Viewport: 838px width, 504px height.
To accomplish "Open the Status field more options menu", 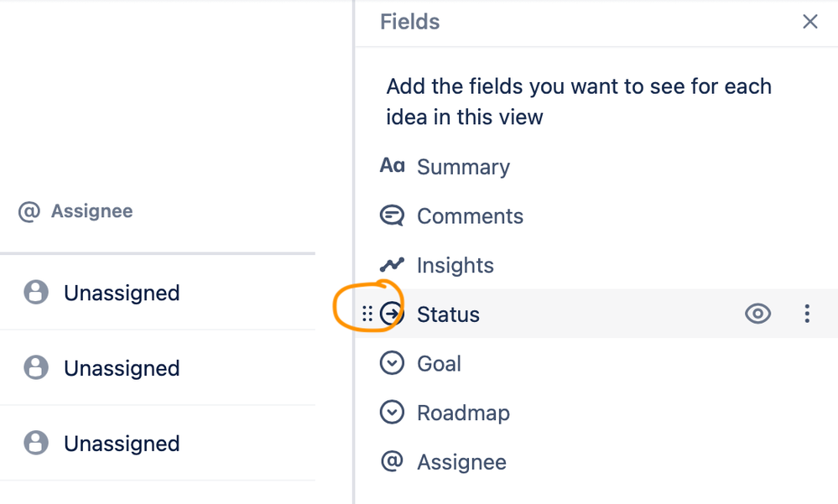I will pos(807,314).
